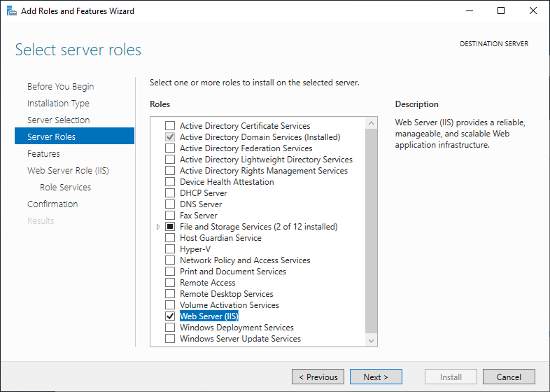Viewport: 550px width, 392px height.
Task: Expand the File and Storage Services node
Action: coord(158,227)
